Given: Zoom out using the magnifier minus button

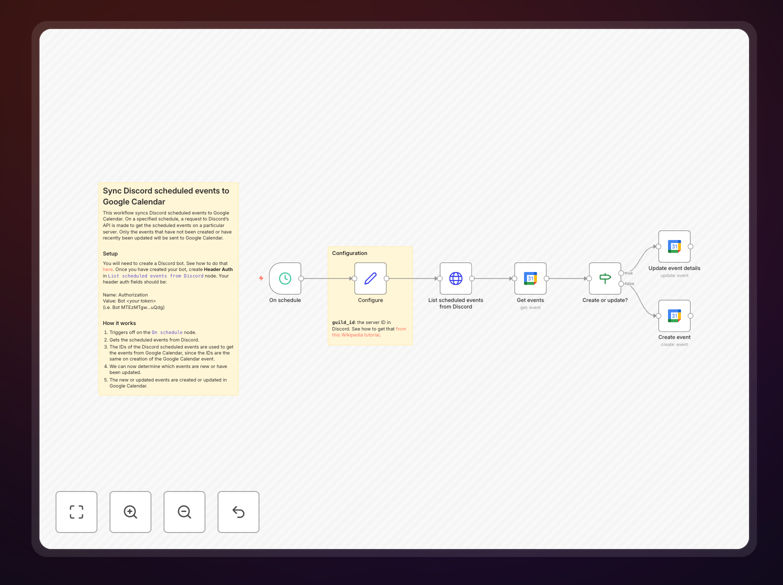Looking at the screenshot, I should click(x=184, y=512).
